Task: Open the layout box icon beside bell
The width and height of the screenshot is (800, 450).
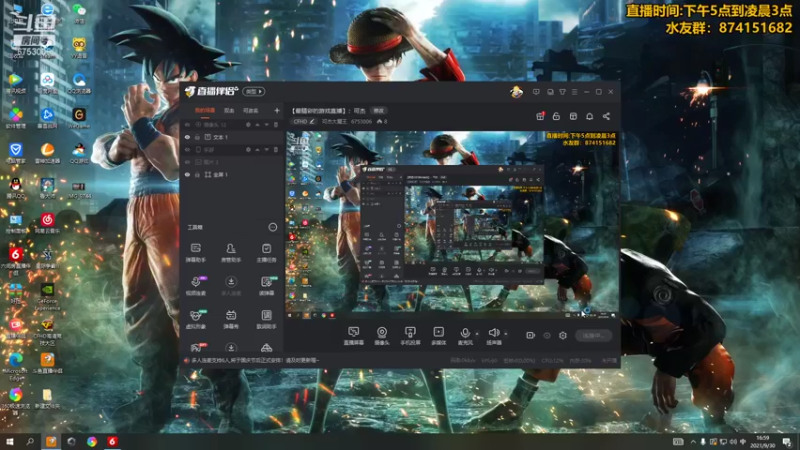Action: click(x=573, y=116)
